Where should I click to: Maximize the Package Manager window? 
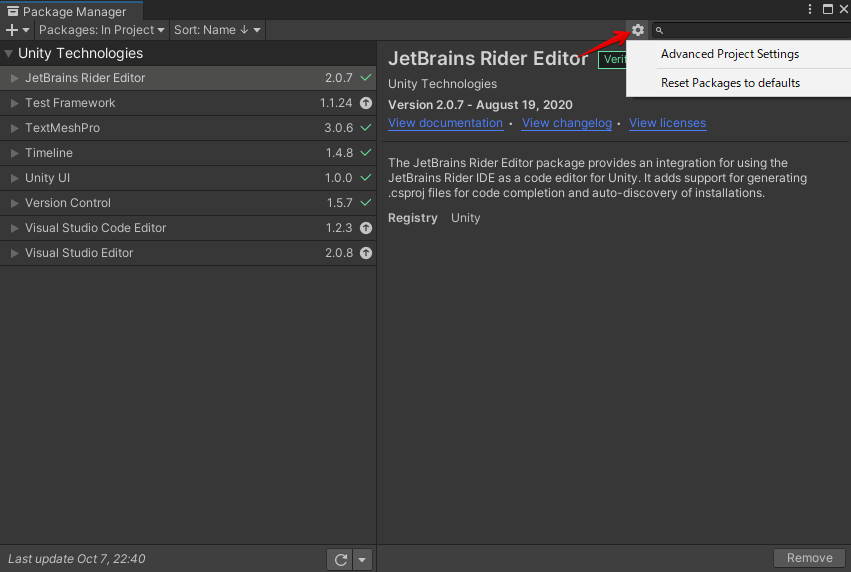pos(828,9)
